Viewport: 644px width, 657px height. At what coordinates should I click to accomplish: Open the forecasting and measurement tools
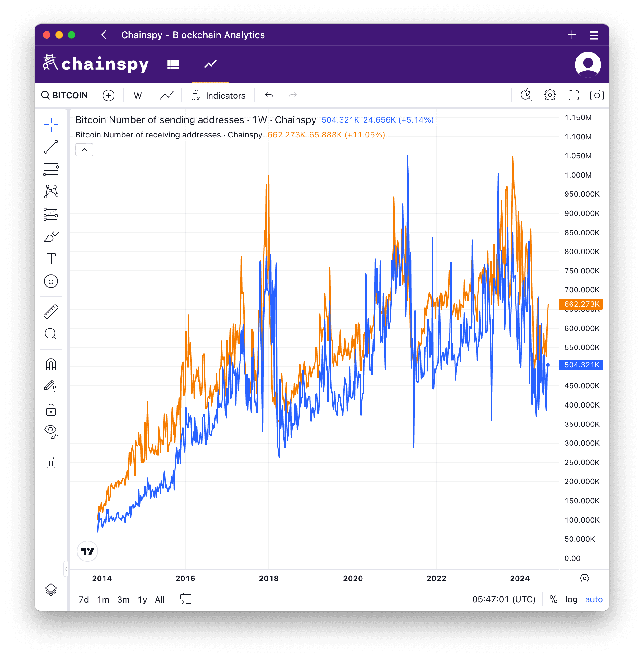click(x=51, y=214)
